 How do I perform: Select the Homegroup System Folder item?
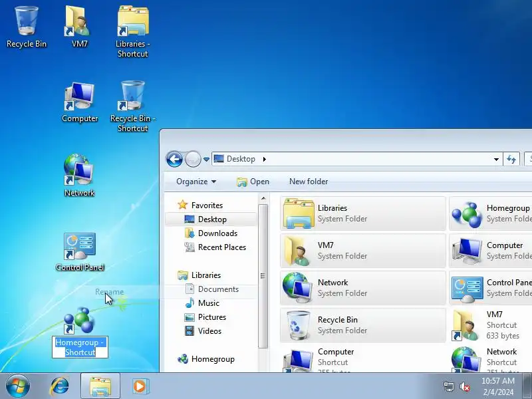491,213
